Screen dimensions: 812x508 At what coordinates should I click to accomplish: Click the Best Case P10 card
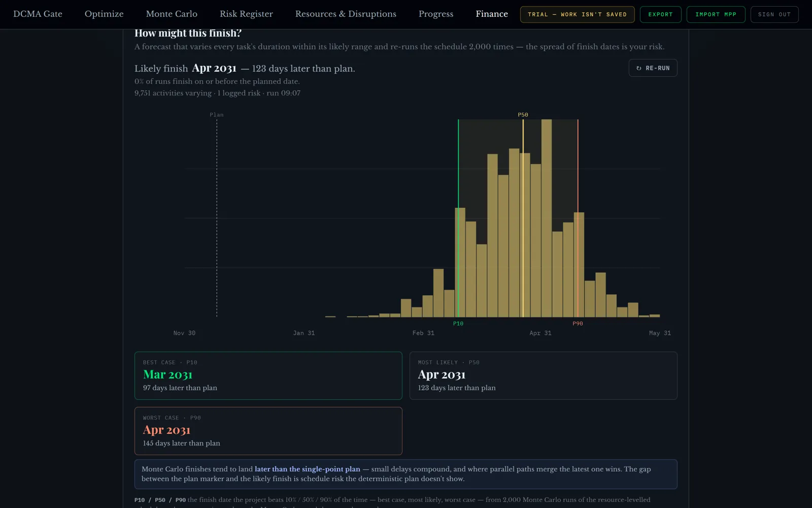[x=268, y=375]
